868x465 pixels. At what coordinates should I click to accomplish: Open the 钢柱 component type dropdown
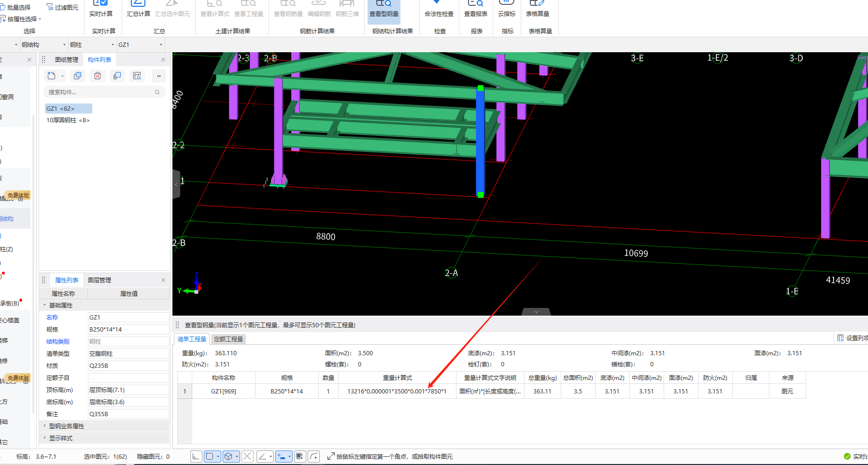[113, 44]
